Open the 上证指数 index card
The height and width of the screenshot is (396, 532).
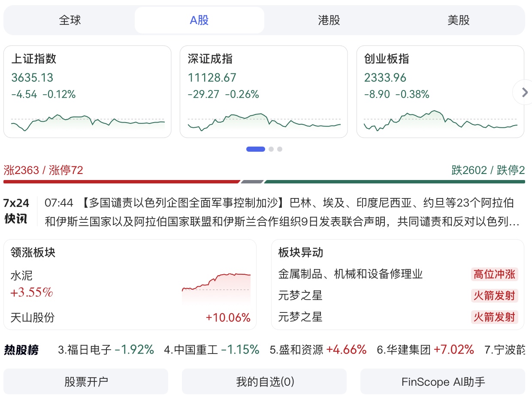(88, 92)
